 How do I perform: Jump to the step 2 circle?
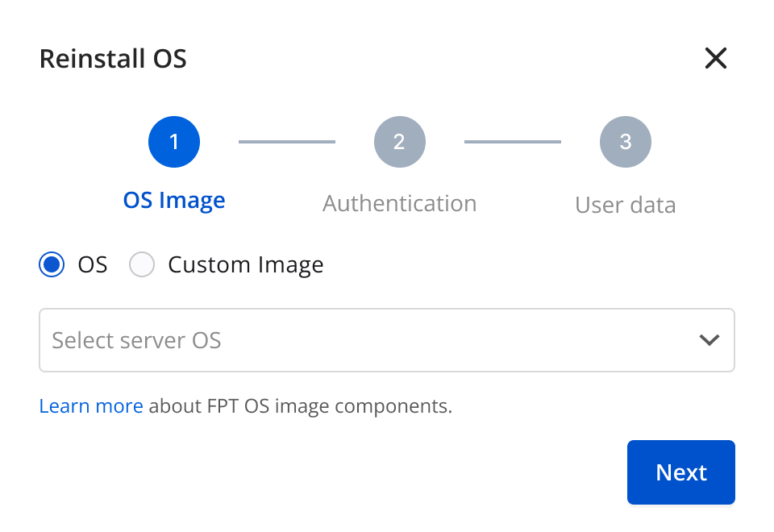pyautogui.click(x=399, y=142)
